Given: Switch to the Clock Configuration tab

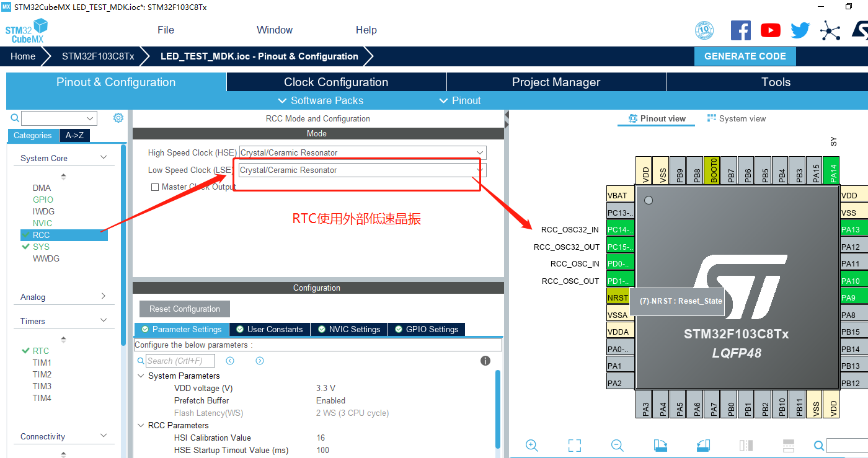Looking at the screenshot, I should [x=336, y=81].
